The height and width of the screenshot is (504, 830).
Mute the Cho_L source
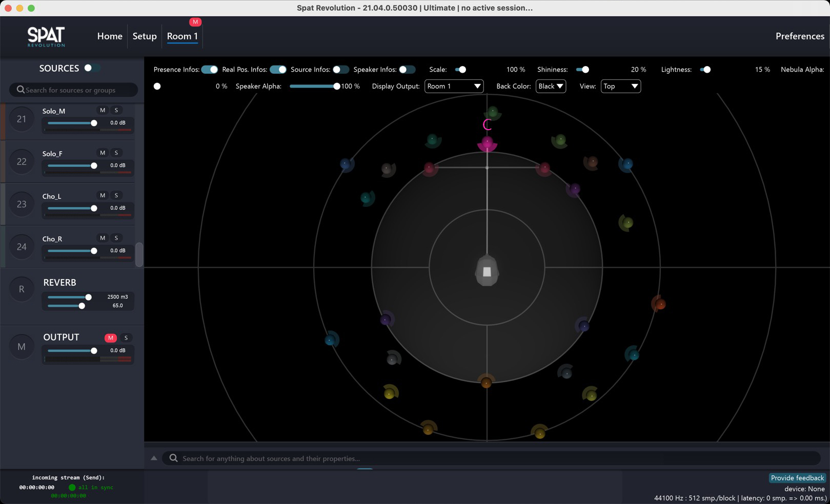pyautogui.click(x=103, y=195)
